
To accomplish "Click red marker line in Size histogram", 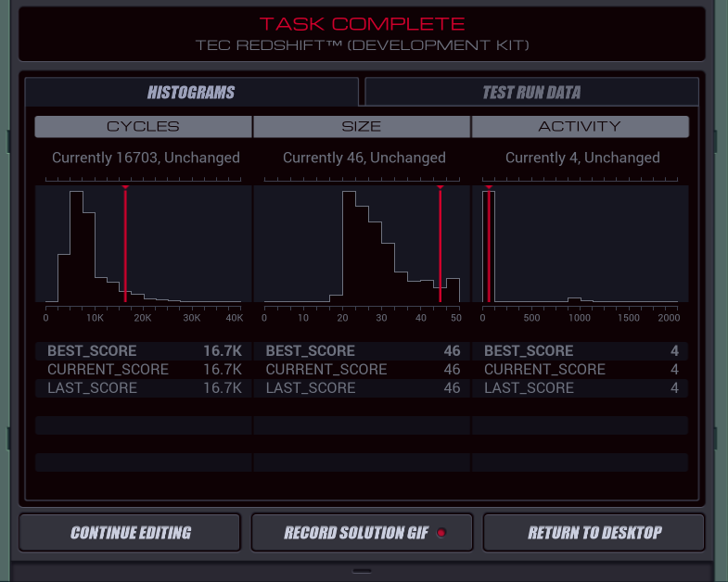I will (441, 244).
